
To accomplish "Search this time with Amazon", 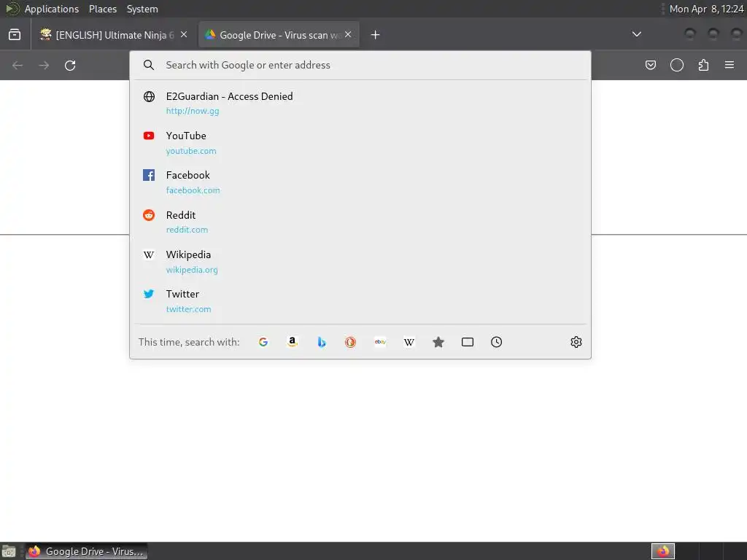I will tap(293, 342).
